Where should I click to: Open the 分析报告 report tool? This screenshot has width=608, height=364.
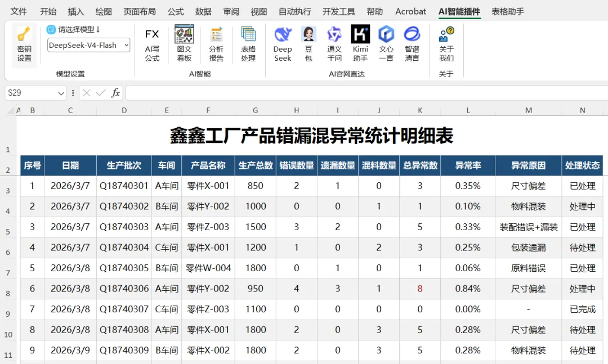[x=216, y=44]
